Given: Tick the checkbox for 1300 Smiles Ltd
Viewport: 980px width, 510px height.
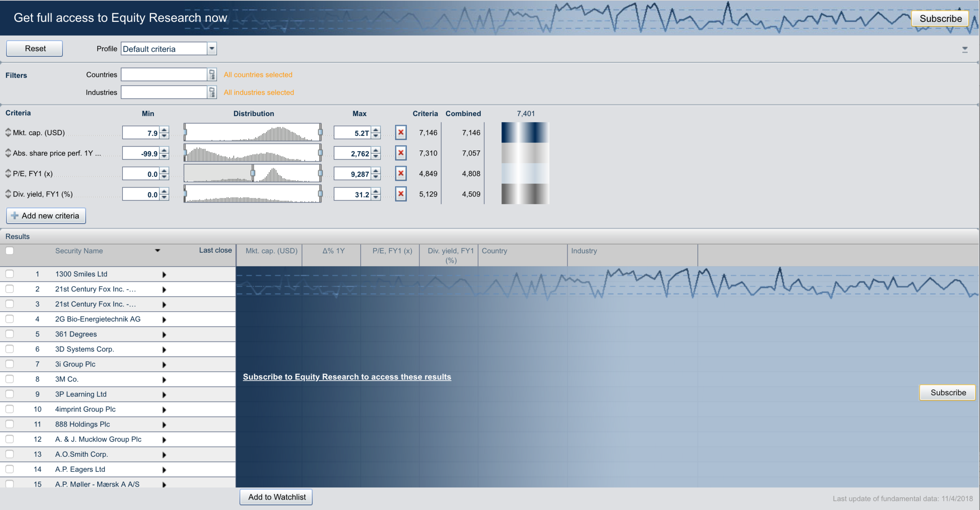Looking at the screenshot, I should (x=10, y=273).
